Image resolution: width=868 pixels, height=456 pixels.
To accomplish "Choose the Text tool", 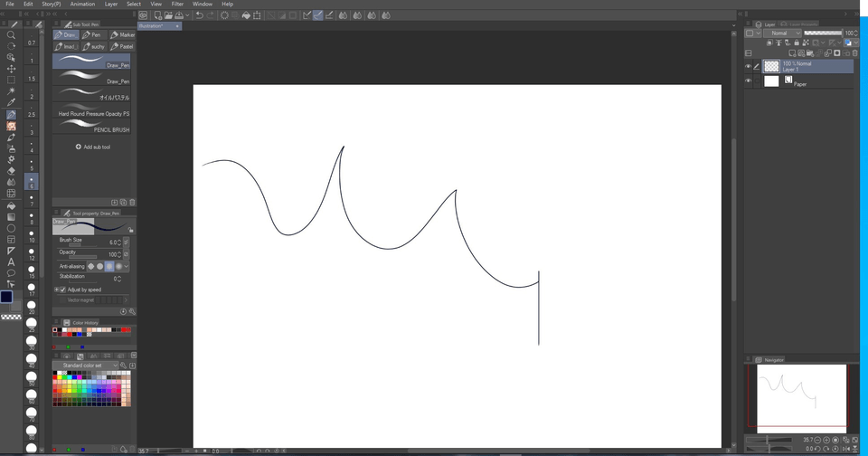I will point(11,261).
